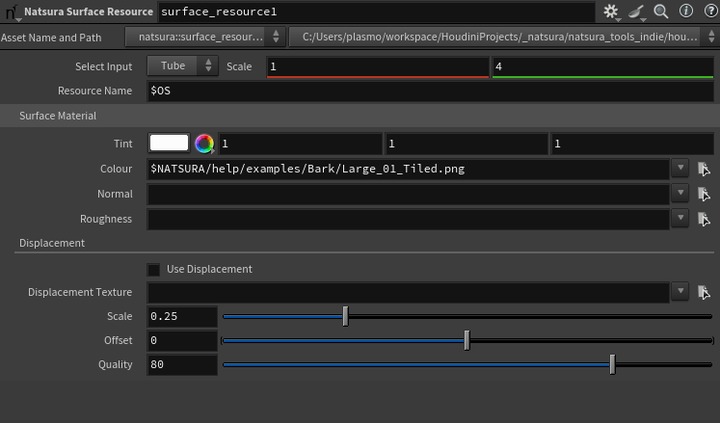Click the magnifier search parameters icon
720x423 pixels.
661,12
